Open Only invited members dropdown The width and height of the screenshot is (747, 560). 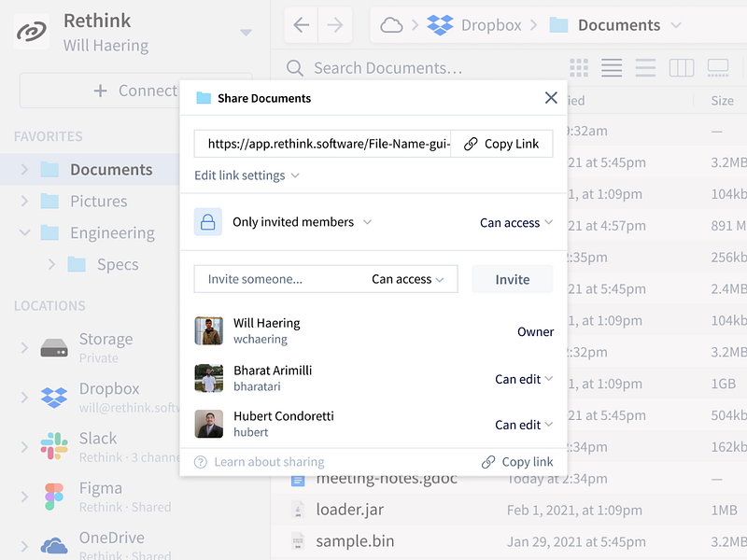click(x=302, y=222)
